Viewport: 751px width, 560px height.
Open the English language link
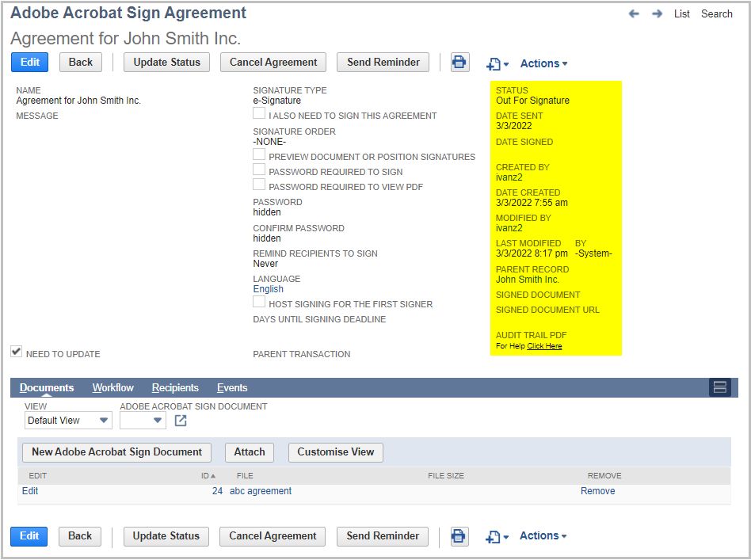coord(269,289)
